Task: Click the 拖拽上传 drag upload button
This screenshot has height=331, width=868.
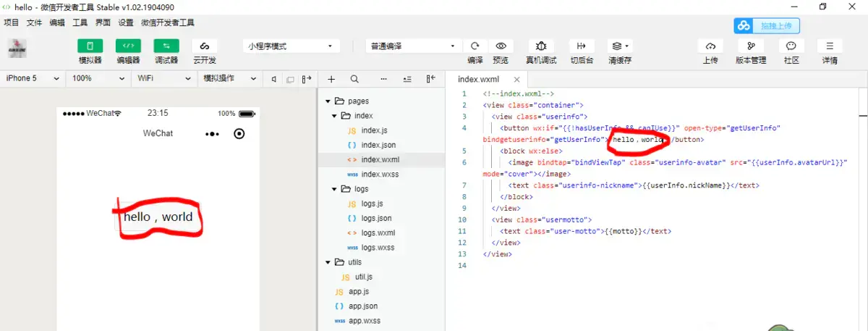Action: click(767, 26)
